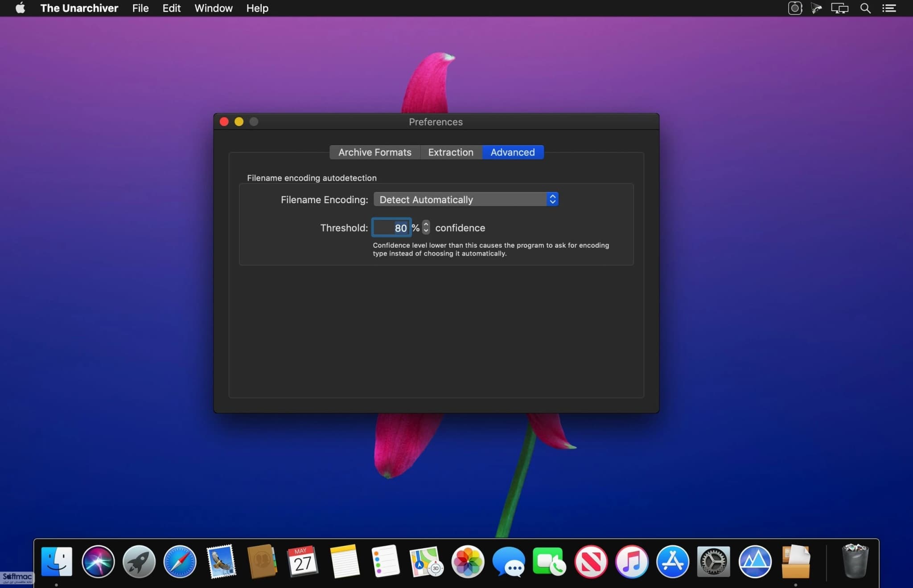Click the Threshold percent stepper arrows
The height and width of the screenshot is (588, 913).
pos(426,227)
